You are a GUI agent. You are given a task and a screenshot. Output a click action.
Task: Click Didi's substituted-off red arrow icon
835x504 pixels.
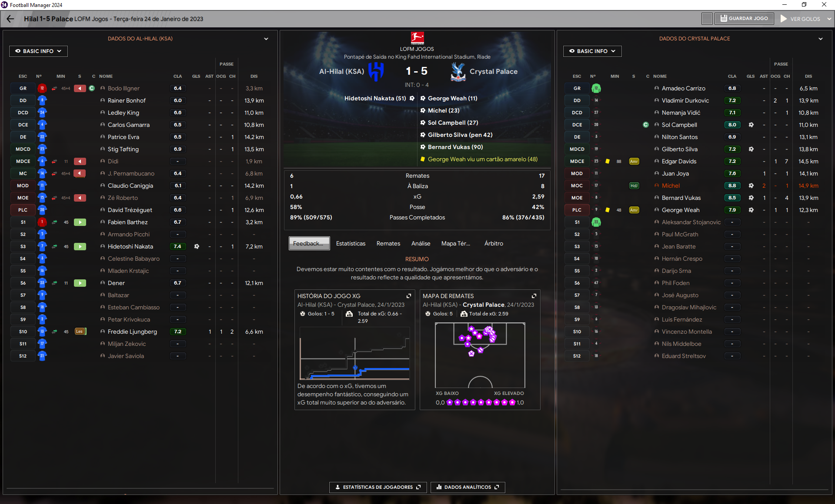80,161
